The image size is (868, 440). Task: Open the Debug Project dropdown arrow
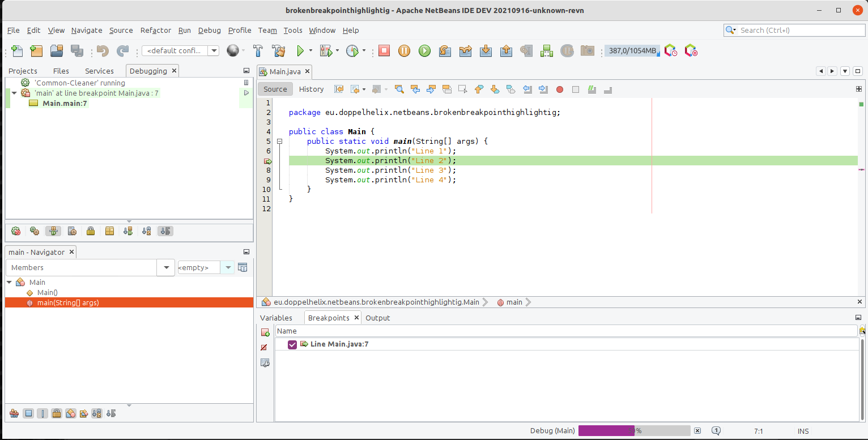click(337, 51)
